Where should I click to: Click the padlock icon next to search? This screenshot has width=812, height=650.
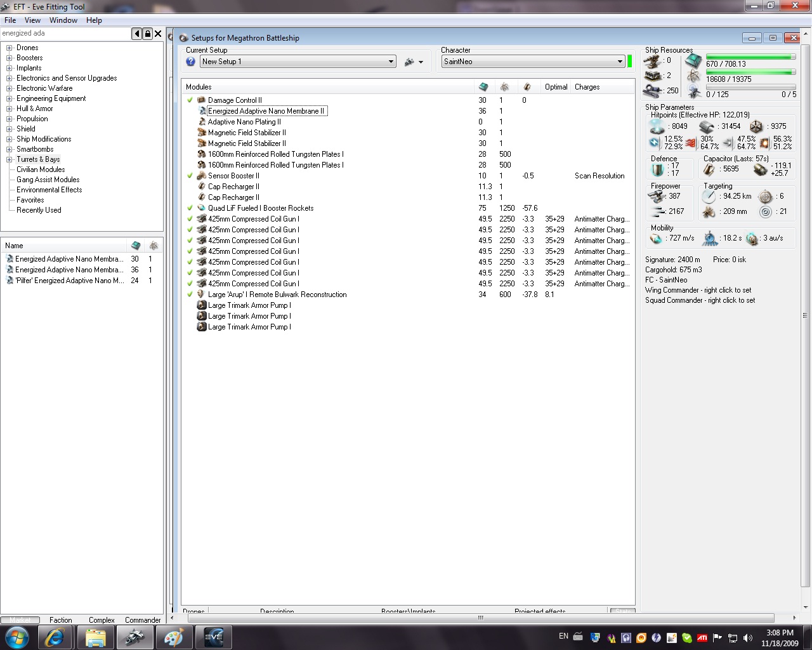[x=148, y=34]
